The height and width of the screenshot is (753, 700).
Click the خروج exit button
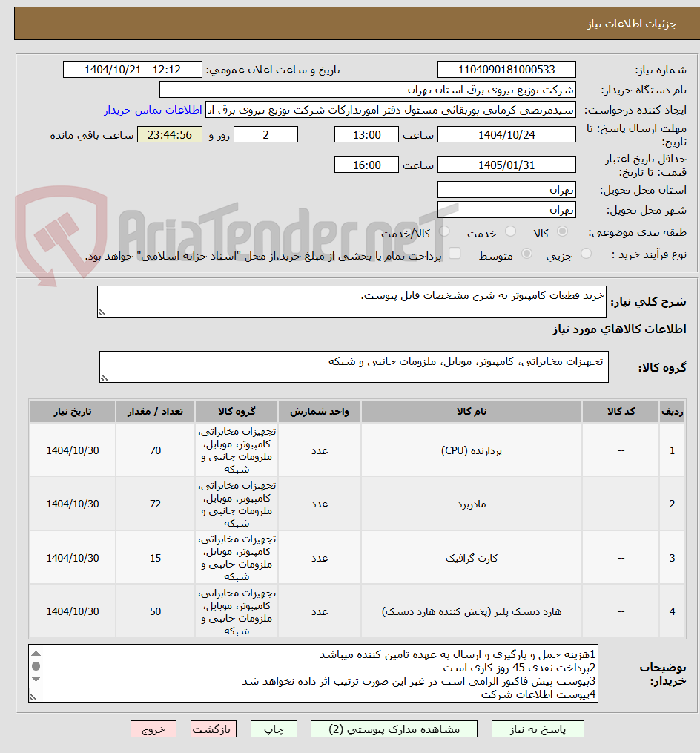click(153, 729)
